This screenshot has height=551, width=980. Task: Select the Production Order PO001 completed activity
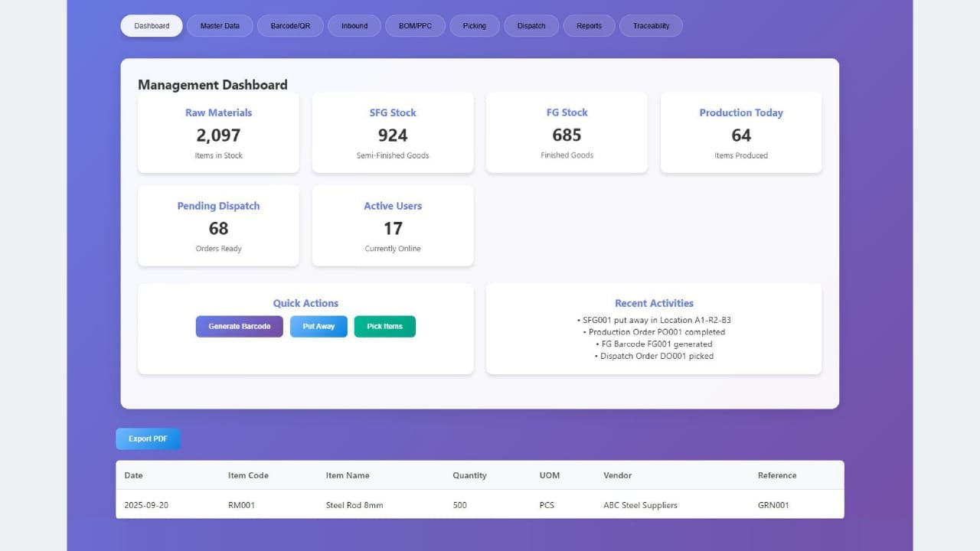point(654,332)
